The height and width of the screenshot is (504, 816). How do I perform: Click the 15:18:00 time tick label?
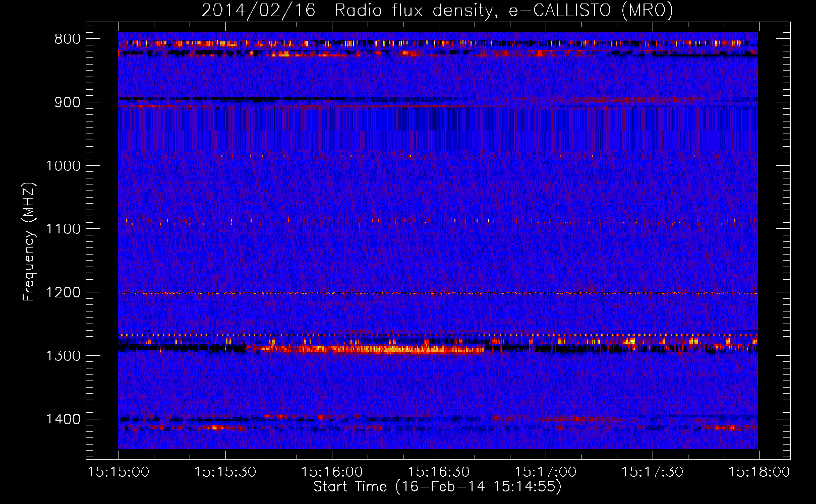pos(759,472)
